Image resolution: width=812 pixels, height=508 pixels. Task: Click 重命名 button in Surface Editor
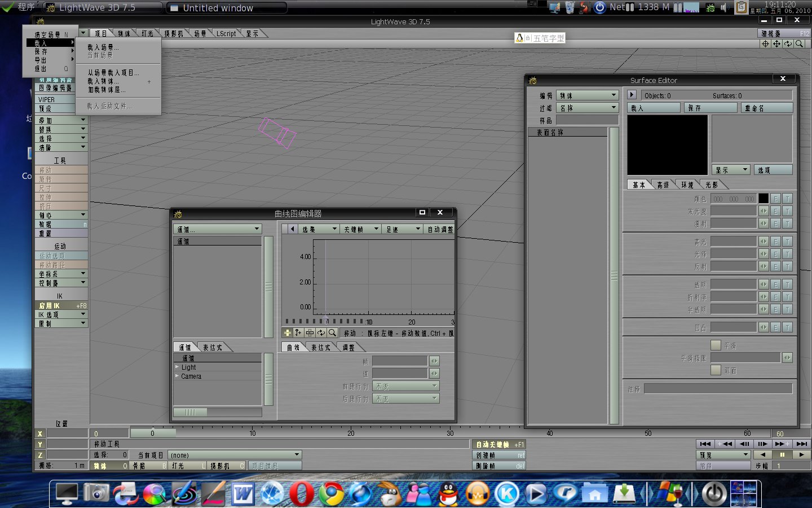point(767,108)
